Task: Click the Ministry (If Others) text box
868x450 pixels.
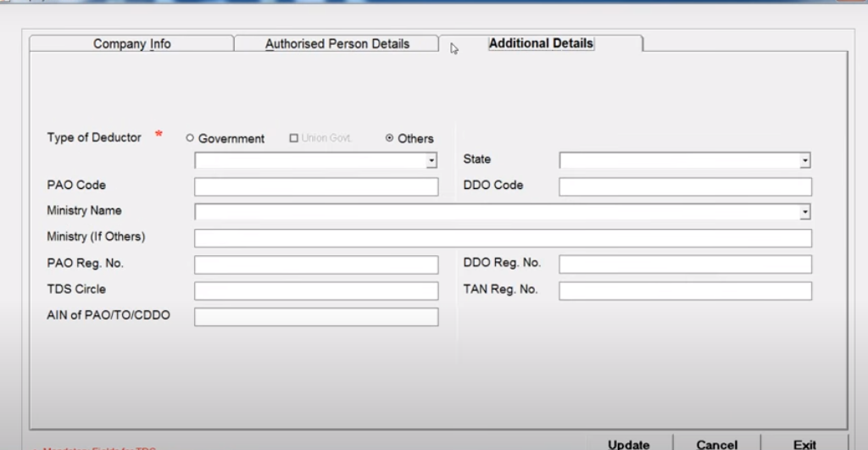Action: tap(503, 238)
